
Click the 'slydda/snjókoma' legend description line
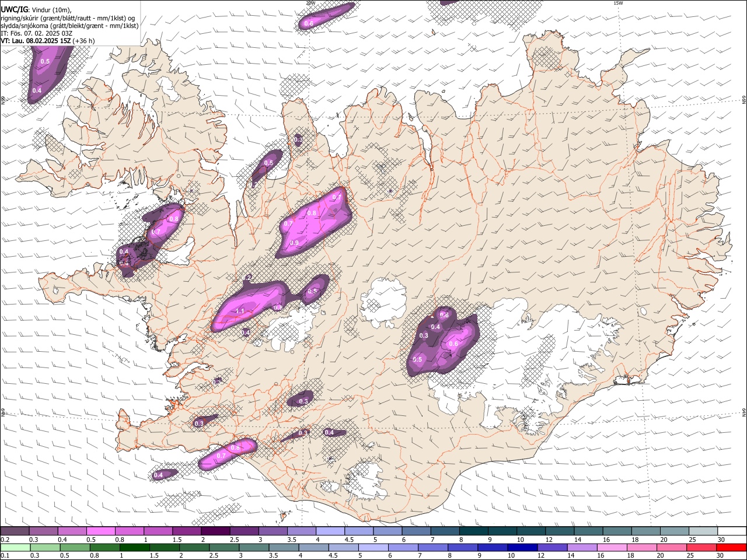click(x=69, y=26)
